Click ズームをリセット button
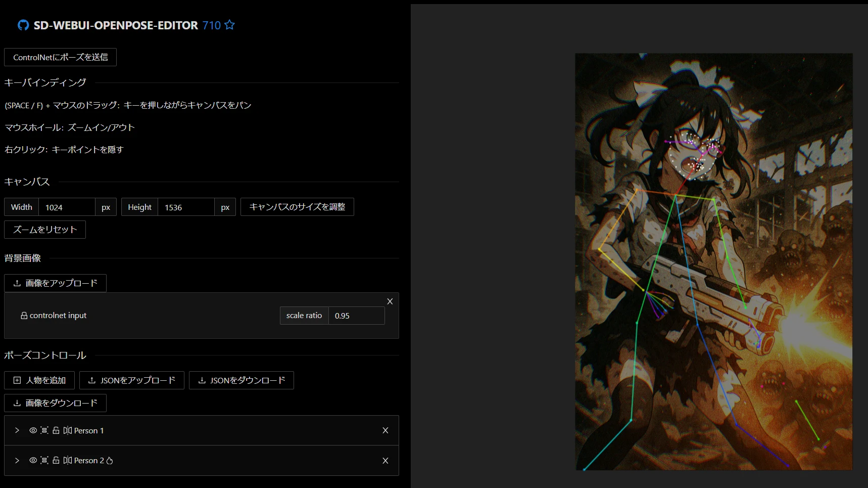Image resolution: width=868 pixels, height=488 pixels. click(x=45, y=230)
